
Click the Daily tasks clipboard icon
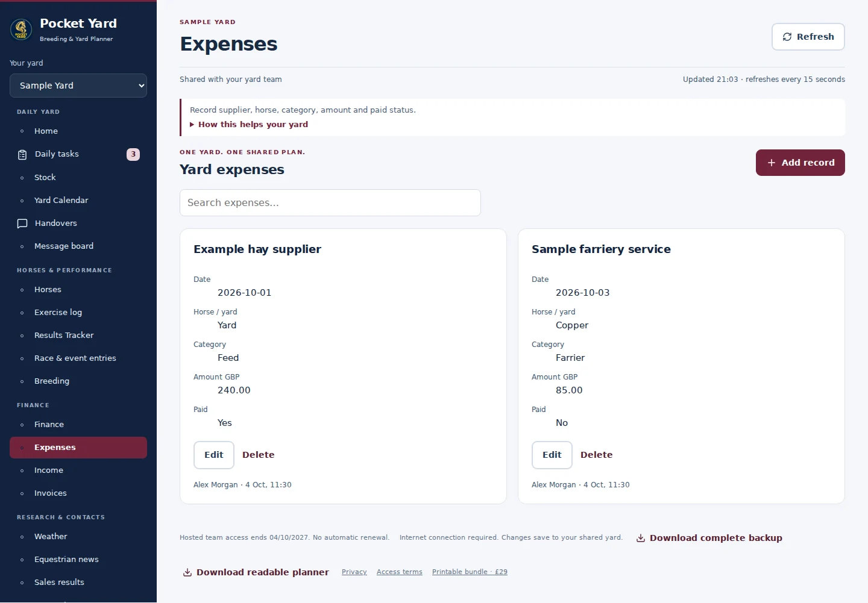tap(22, 155)
